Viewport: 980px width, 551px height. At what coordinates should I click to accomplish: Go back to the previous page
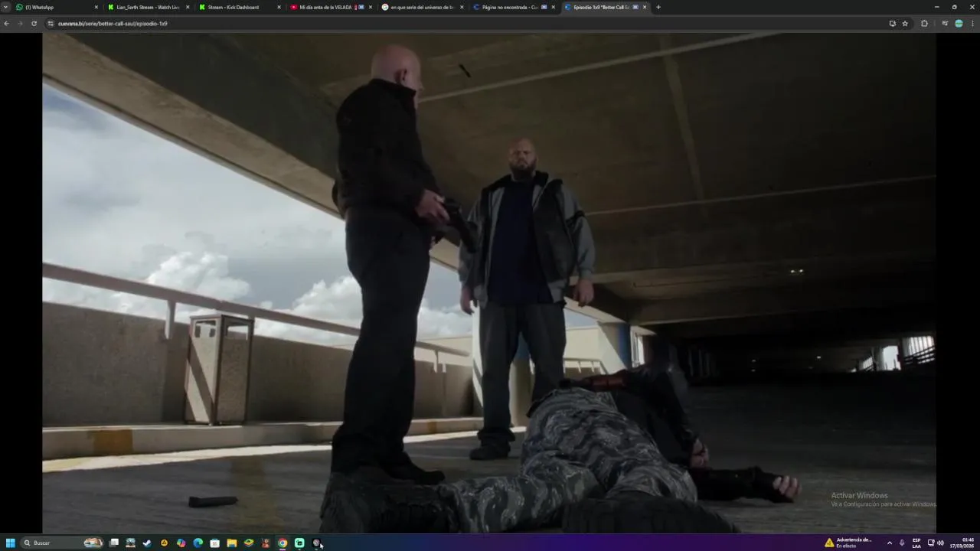click(x=6, y=24)
